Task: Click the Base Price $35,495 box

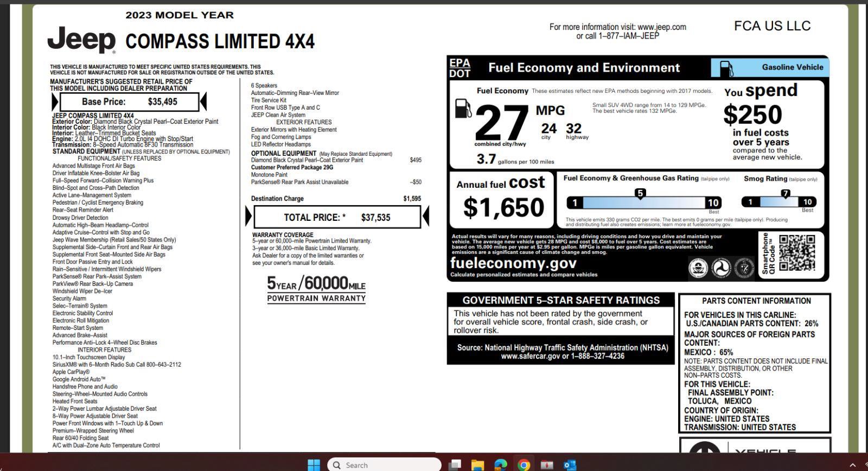Action: [129, 101]
